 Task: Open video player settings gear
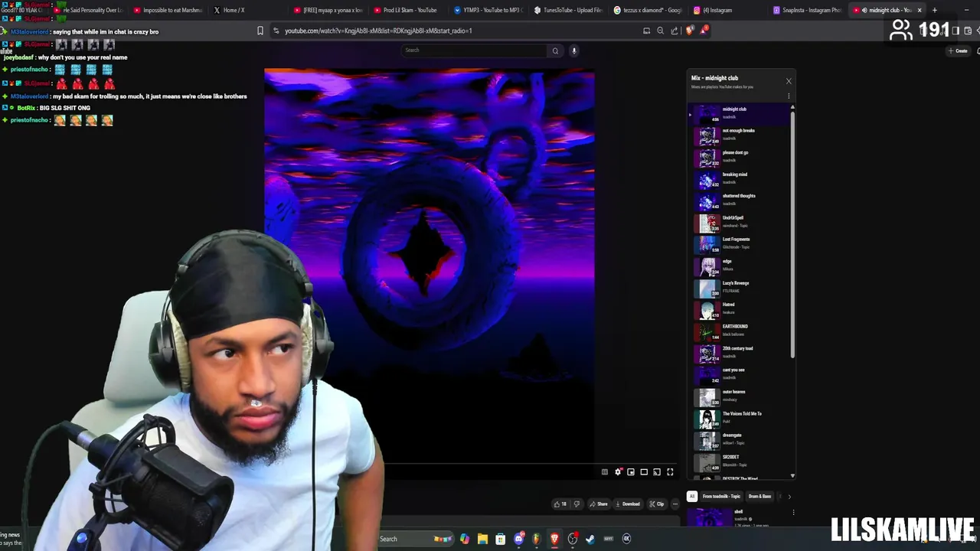(x=618, y=472)
